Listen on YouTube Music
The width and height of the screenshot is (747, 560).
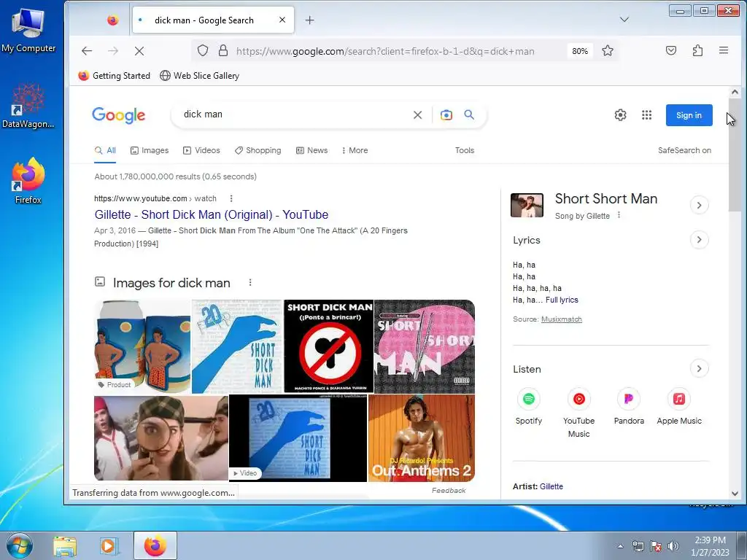pos(578,413)
